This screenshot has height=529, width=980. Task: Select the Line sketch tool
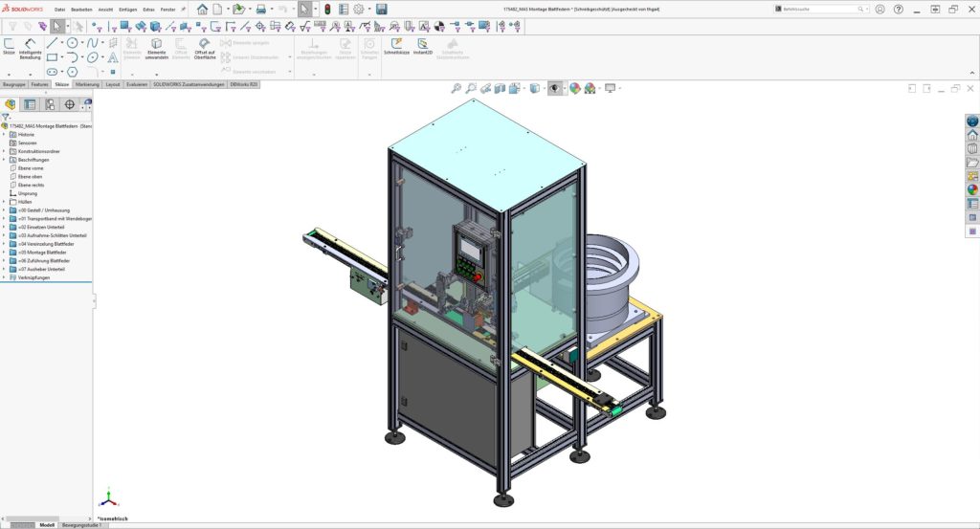[x=52, y=43]
